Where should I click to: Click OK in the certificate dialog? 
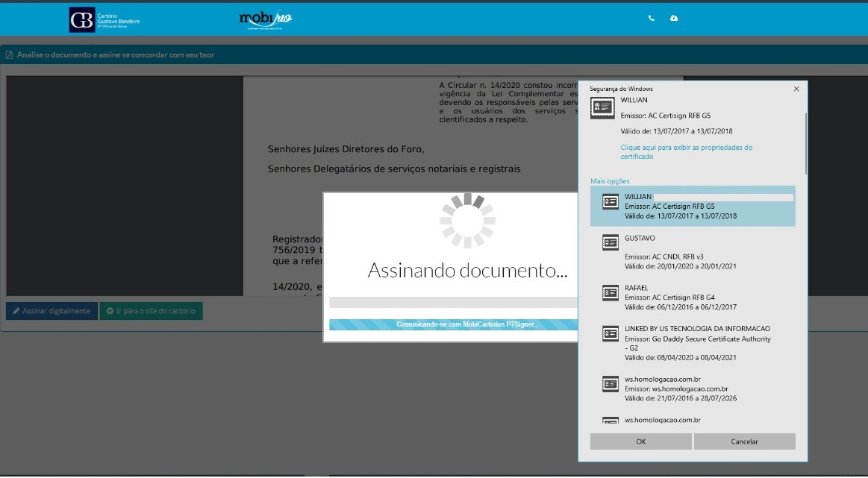(x=640, y=441)
